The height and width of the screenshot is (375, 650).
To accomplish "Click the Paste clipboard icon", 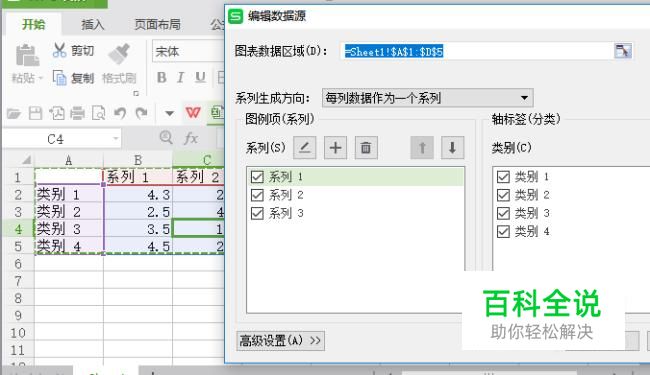I will pyautogui.click(x=27, y=56).
